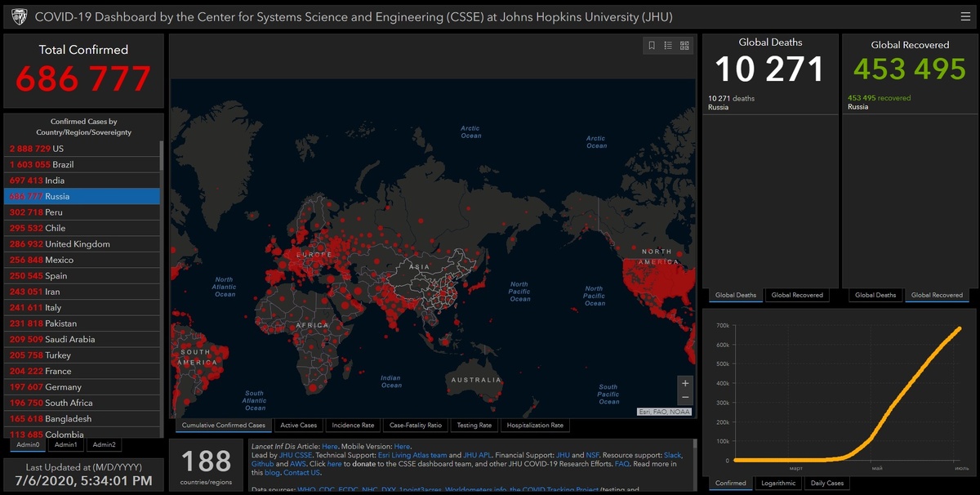Open the Contact US link
This screenshot has width=980, height=495.
point(302,473)
